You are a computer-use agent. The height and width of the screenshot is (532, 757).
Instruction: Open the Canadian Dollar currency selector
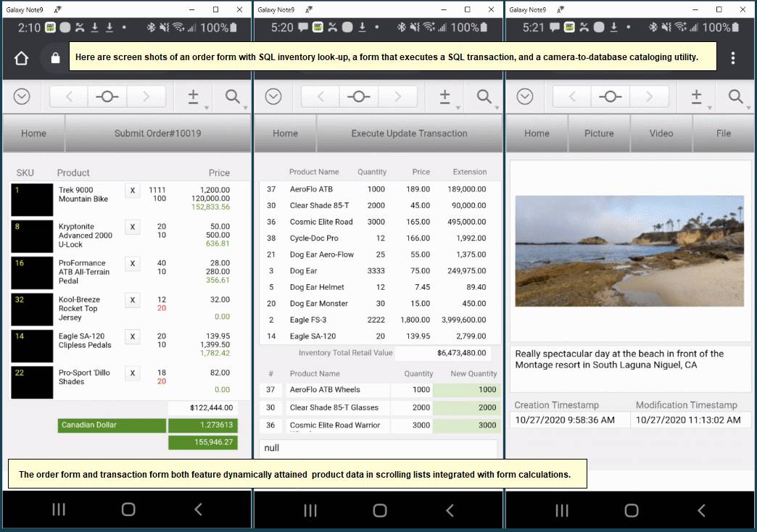click(x=112, y=425)
